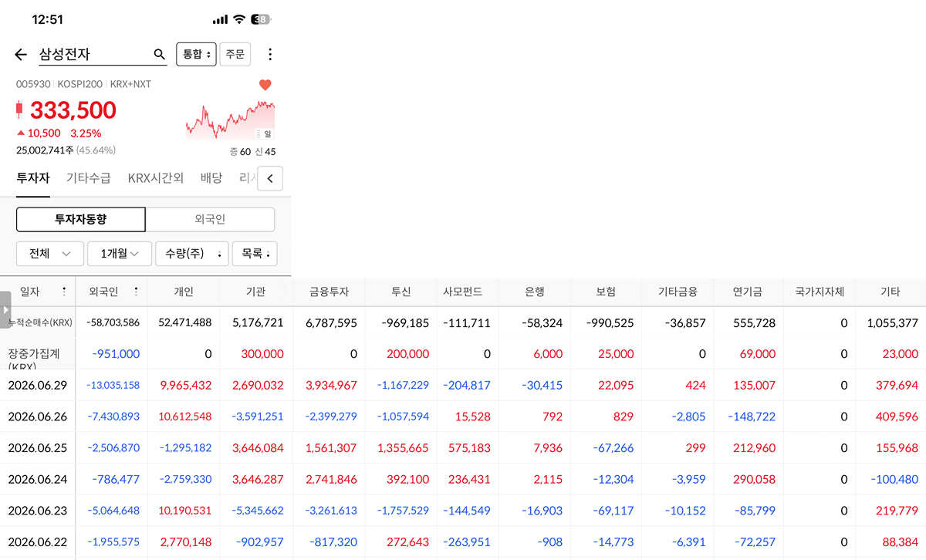
Task: Click the 국가지자체 column header
Action: [x=820, y=292]
